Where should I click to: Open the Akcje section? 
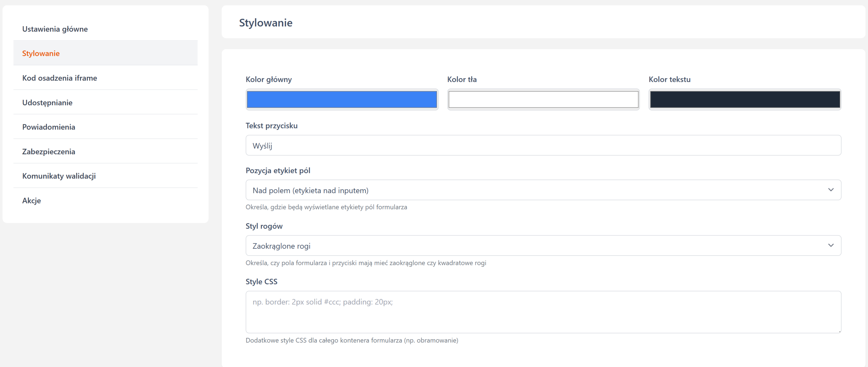pyautogui.click(x=31, y=200)
